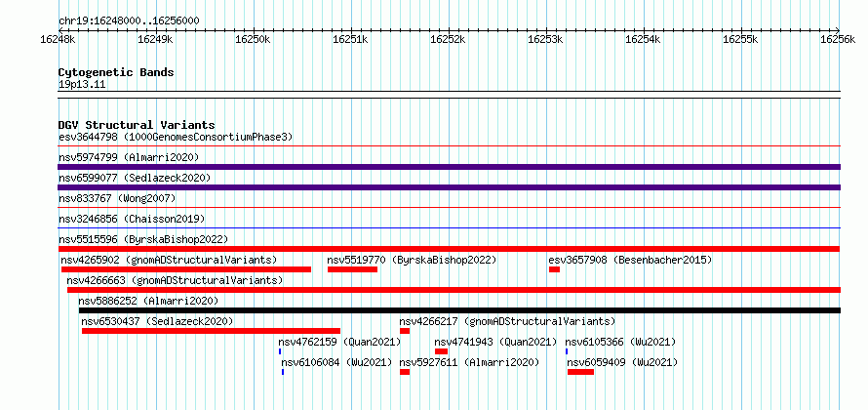Click the 16251k ruler tick label

pos(350,39)
